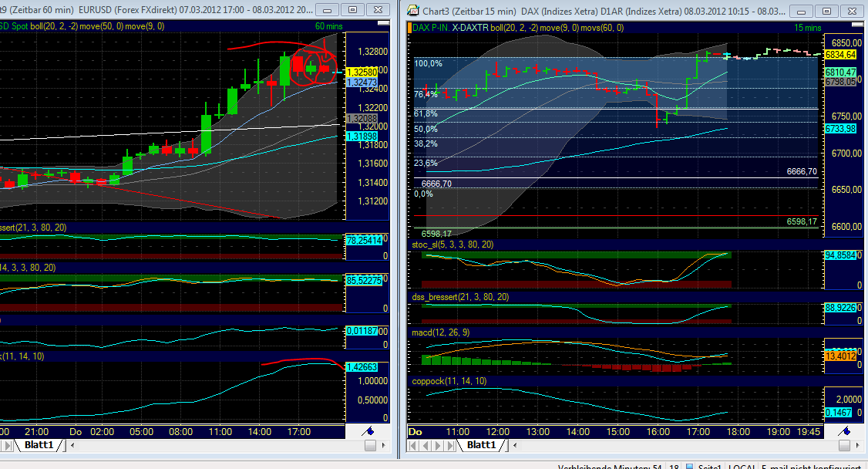The image size is (868, 469).
Task: Click the E-mail nicht konfiguriert status text
Action: point(810,466)
